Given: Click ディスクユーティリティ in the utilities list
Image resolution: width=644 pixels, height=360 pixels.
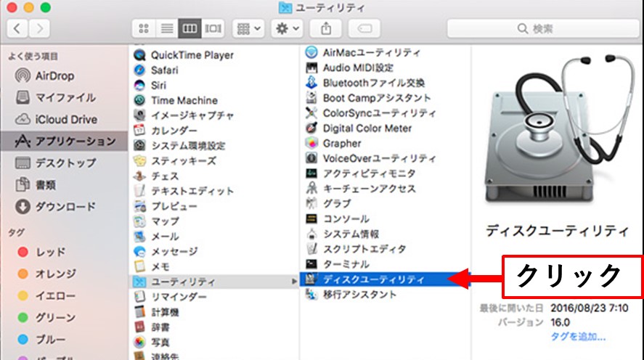Looking at the screenshot, I should click(x=374, y=279).
